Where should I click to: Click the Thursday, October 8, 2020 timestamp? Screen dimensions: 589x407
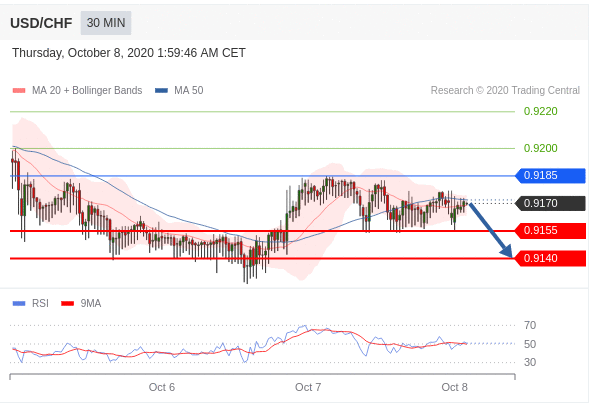(x=129, y=53)
